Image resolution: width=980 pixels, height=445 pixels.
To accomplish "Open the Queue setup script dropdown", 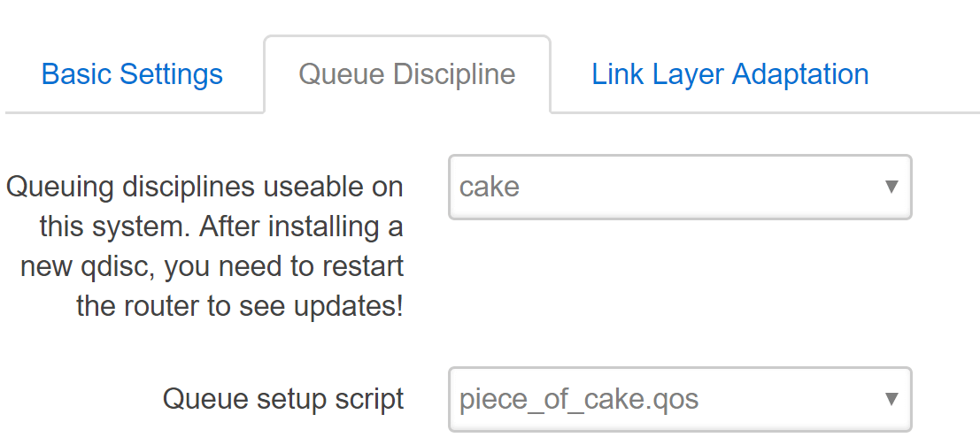I will coord(679,399).
